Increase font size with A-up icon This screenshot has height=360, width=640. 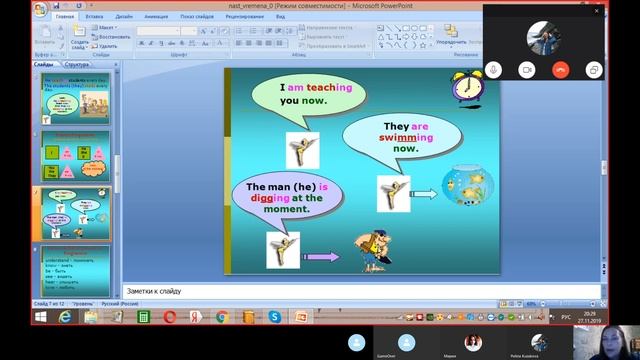click(203, 31)
